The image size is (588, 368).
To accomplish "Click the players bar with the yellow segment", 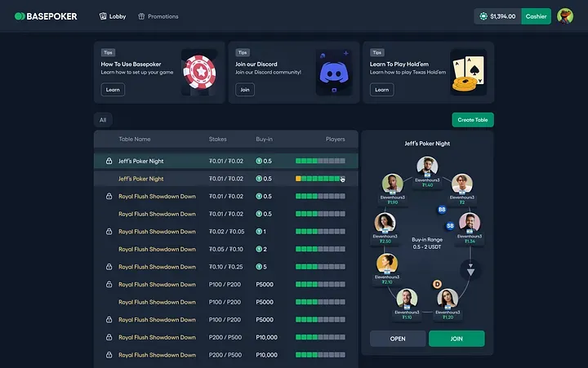I will 320,179.
